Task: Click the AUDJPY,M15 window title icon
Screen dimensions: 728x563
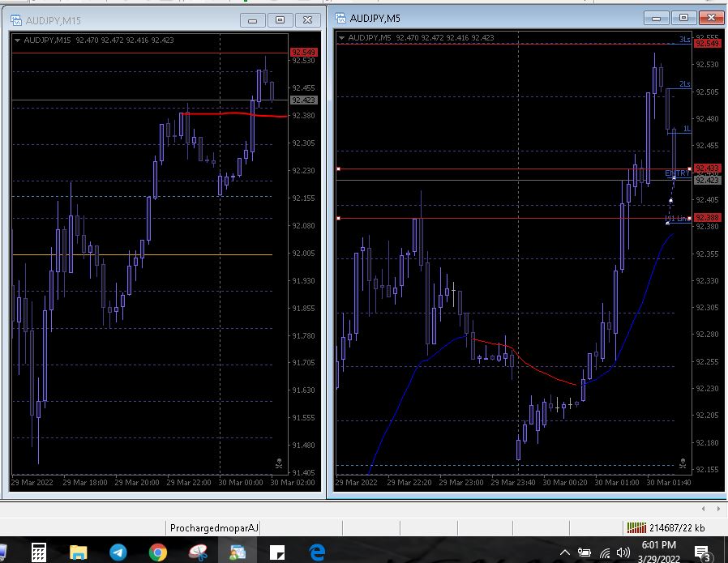Action: [16, 20]
